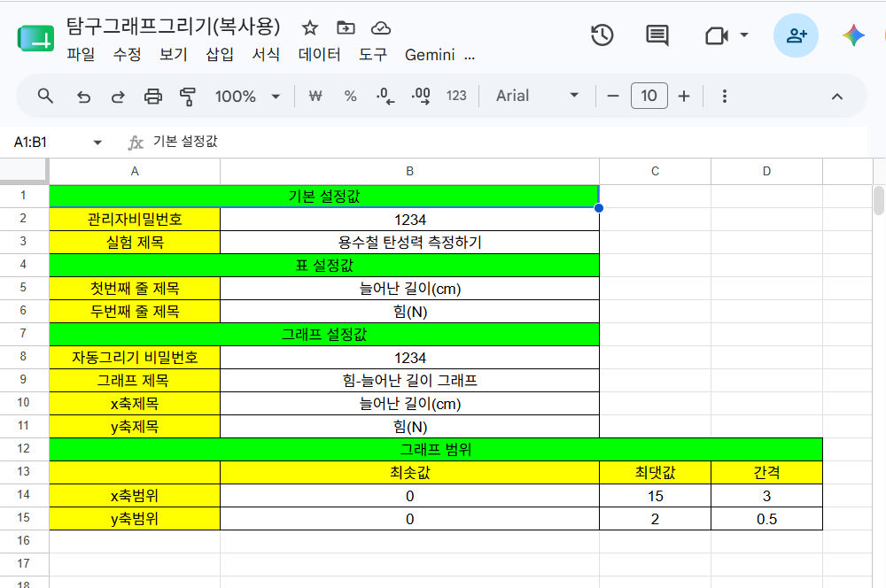Decrease font size minus button
The height and width of the screenshot is (588, 886).
pos(613,96)
